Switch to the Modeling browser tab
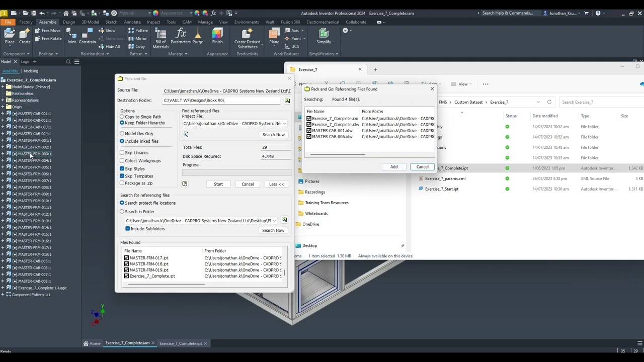 (x=31, y=71)
